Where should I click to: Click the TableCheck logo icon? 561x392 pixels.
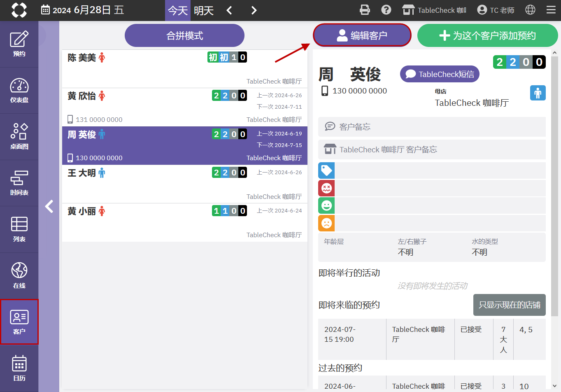click(x=19, y=10)
